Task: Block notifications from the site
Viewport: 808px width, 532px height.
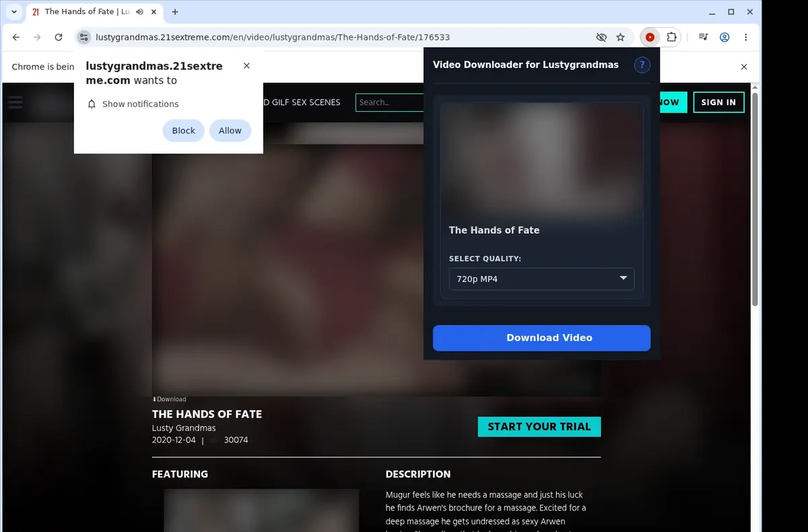Action: [183, 131]
